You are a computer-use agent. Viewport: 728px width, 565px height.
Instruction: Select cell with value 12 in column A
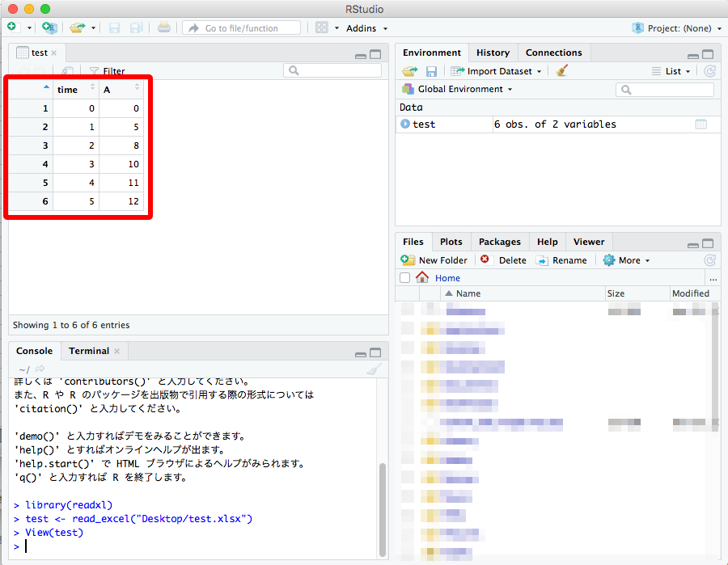coord(121,201)
